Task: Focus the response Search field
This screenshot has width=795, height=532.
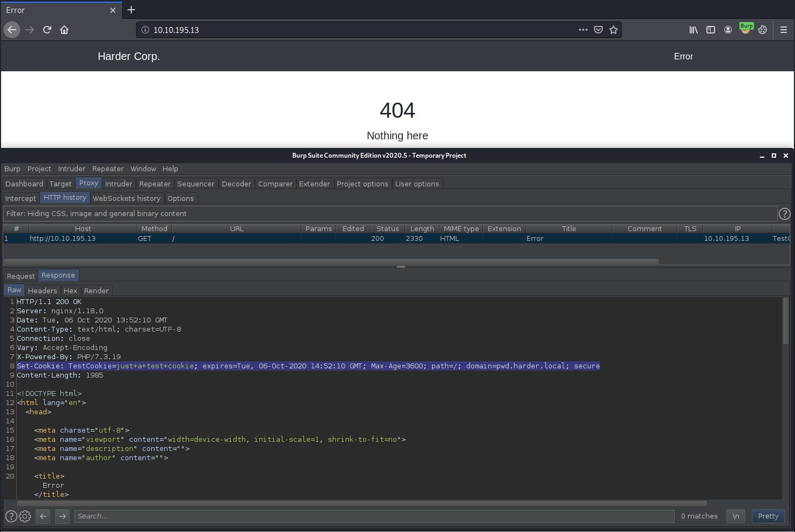Action: tap(374, 516)
